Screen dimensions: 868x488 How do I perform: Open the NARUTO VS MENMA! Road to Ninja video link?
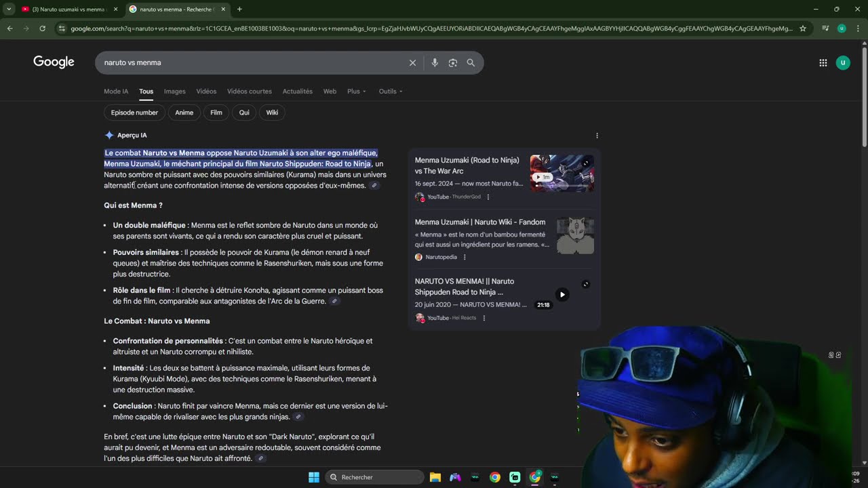point(465,287)
